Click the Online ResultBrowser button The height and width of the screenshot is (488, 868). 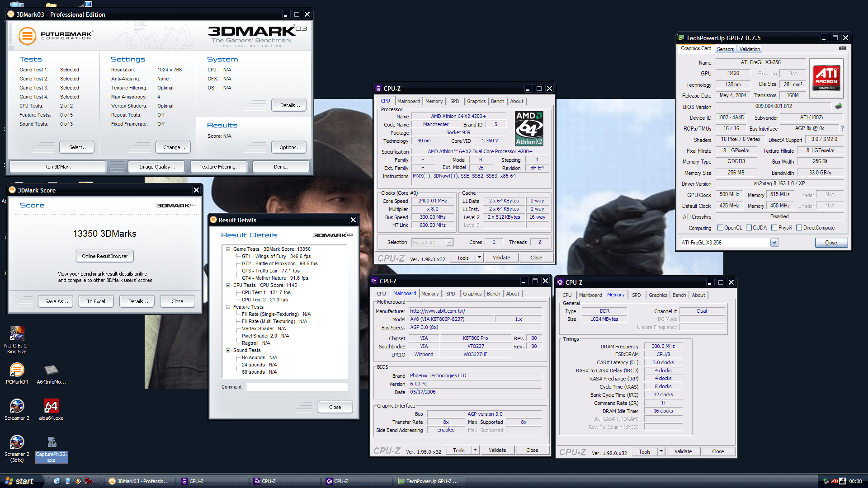tap(105, 256)
